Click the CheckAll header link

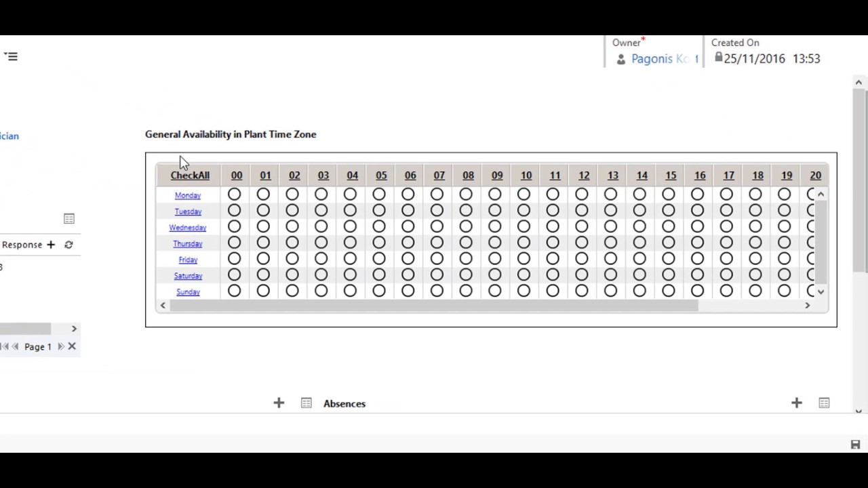coord(190,176)
